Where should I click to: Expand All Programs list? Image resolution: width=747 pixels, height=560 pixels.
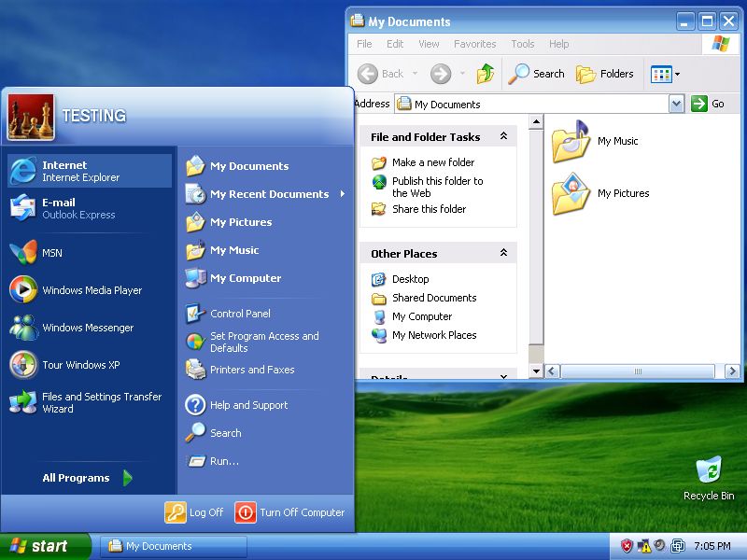pos(88,478)
